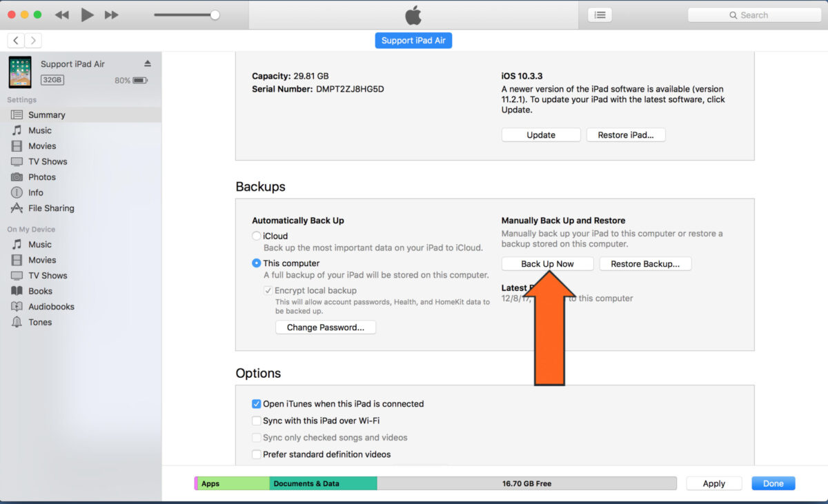Open Books under On My Device

81,291
